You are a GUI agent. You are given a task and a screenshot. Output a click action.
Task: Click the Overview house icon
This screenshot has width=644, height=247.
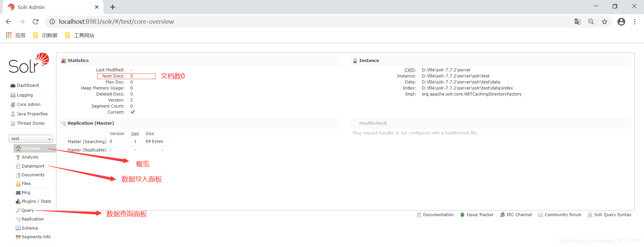coord(18,148)
